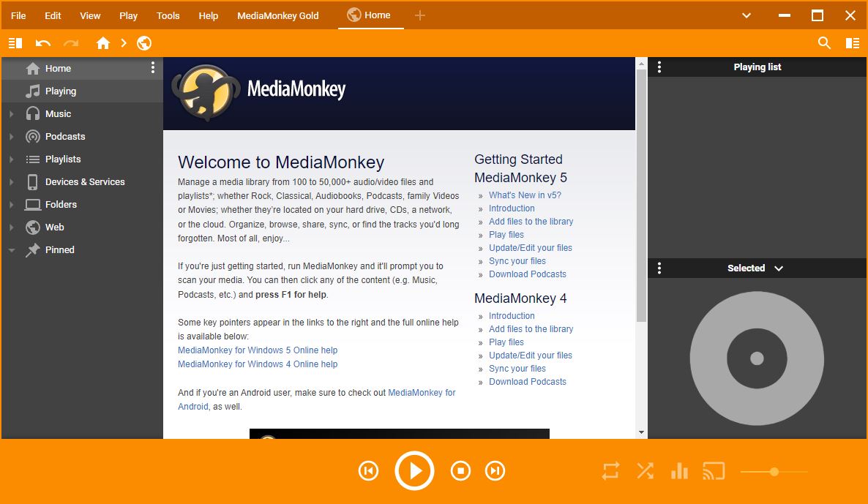Open MediaMonkey 4 Sync your files link
This screenshot has width=868, height=504.
click(x=517, y=369)
